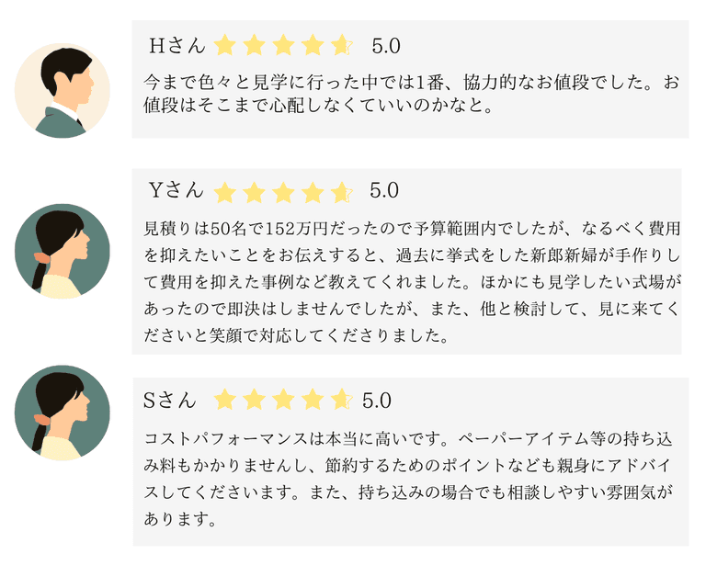Click the reviewer name Sさん
The height and width of the screenshot is (588, 706).
pyautogui.click(x=170, y=400)
